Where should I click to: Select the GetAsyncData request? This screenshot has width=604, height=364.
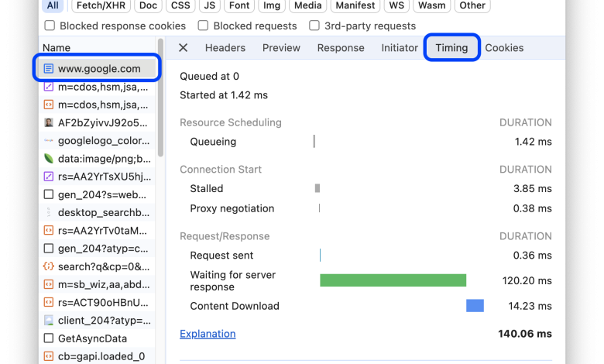point(97,338)
